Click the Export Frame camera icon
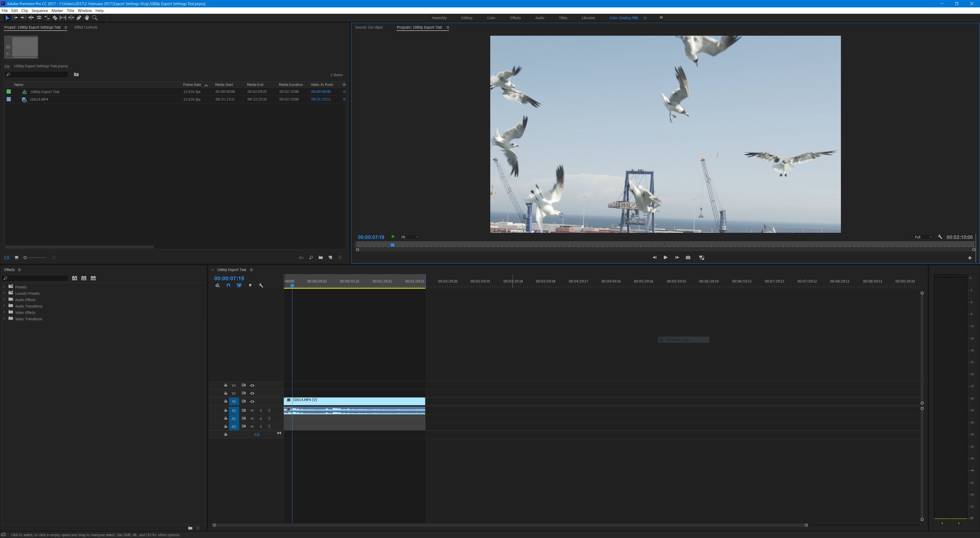980x538 pixels. (x=688, y=258)
